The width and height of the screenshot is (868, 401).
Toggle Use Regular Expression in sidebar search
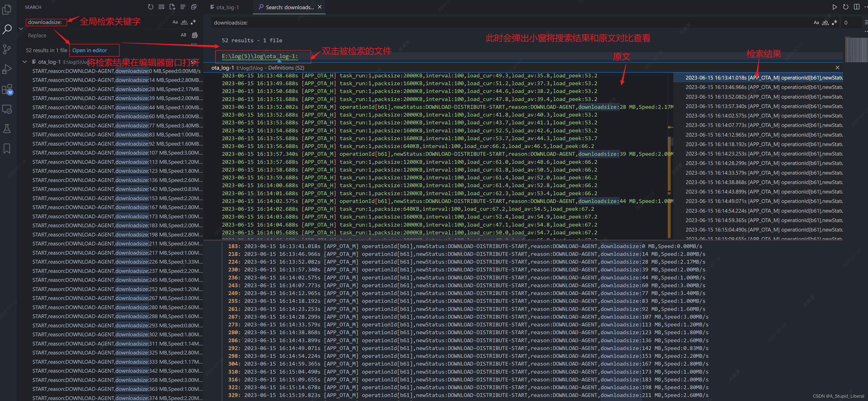(193, 22)
